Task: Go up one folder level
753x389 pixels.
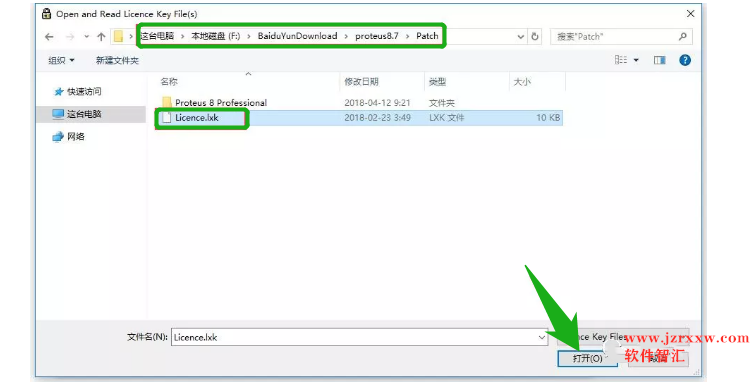Action: tap(101, 36)
